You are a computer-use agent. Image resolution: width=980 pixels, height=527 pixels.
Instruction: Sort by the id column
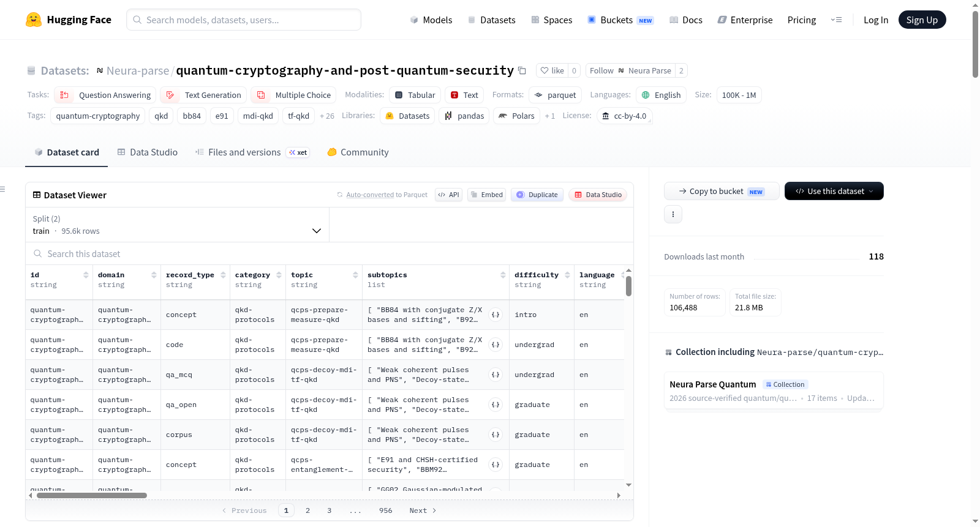(x=86, y=275)
